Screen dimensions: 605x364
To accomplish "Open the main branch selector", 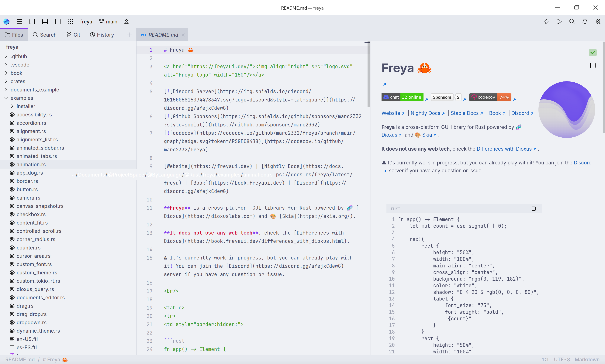I will coord(108,22).
